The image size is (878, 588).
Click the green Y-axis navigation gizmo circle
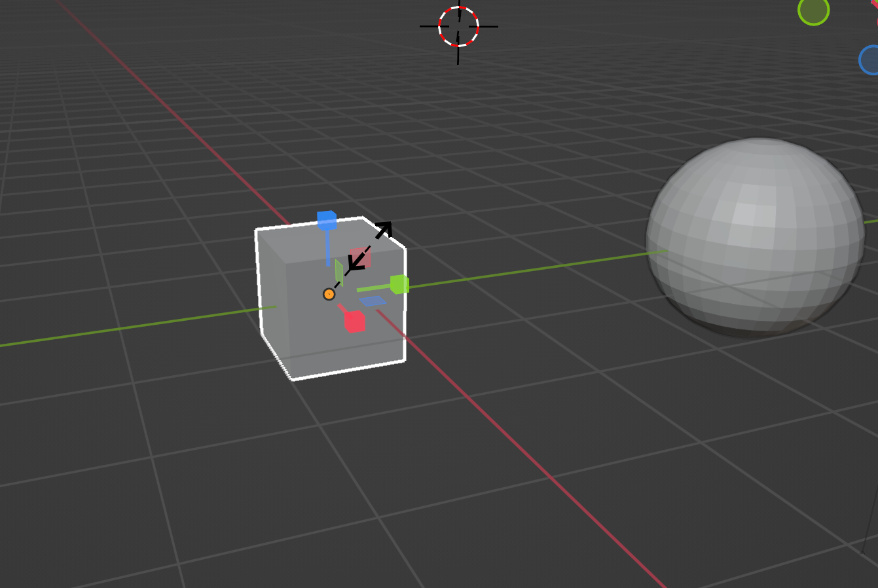click(x=814, y=10)
